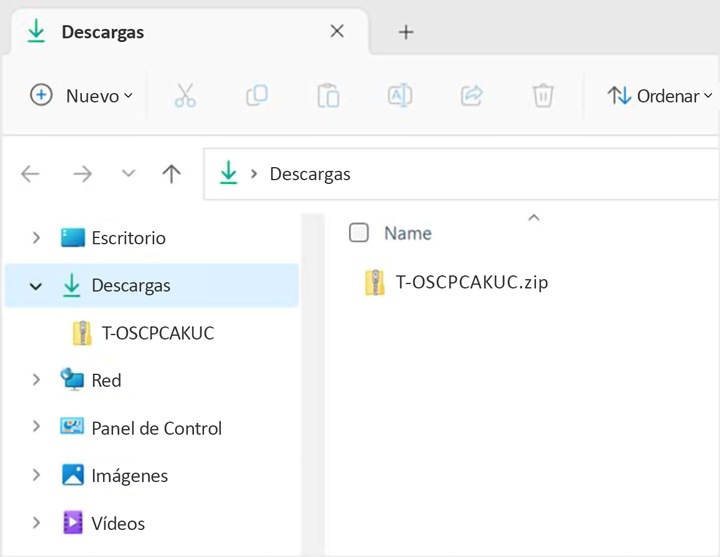
Task: Click the Red network icon
Action: 72,379
